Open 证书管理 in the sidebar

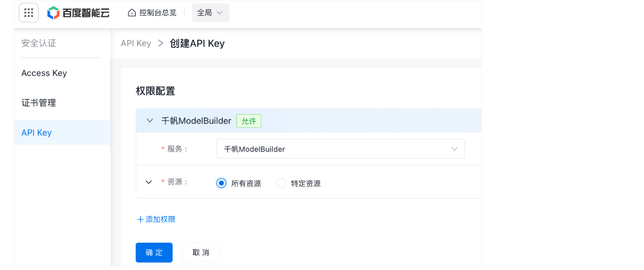tap(39, 104)
